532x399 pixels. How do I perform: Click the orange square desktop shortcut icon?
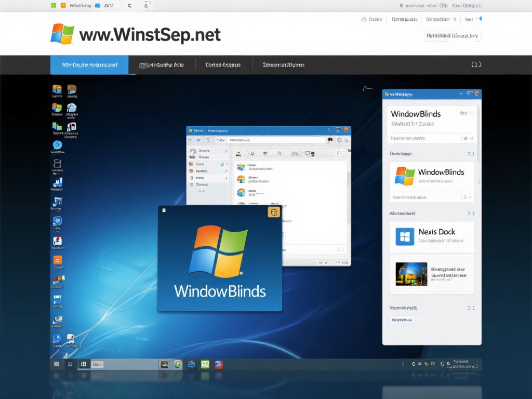pos(58,260)
